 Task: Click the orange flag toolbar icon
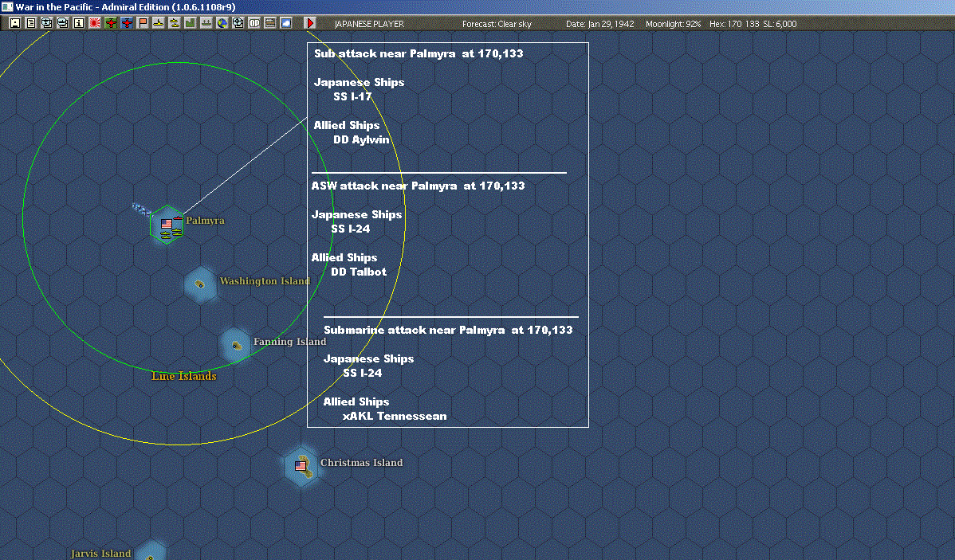(x=143, y=23)
